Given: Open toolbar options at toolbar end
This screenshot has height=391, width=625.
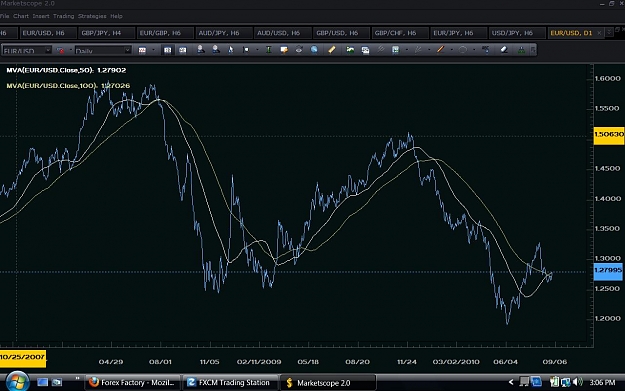Looking at the screenshot, I should [x=533, y=50].
